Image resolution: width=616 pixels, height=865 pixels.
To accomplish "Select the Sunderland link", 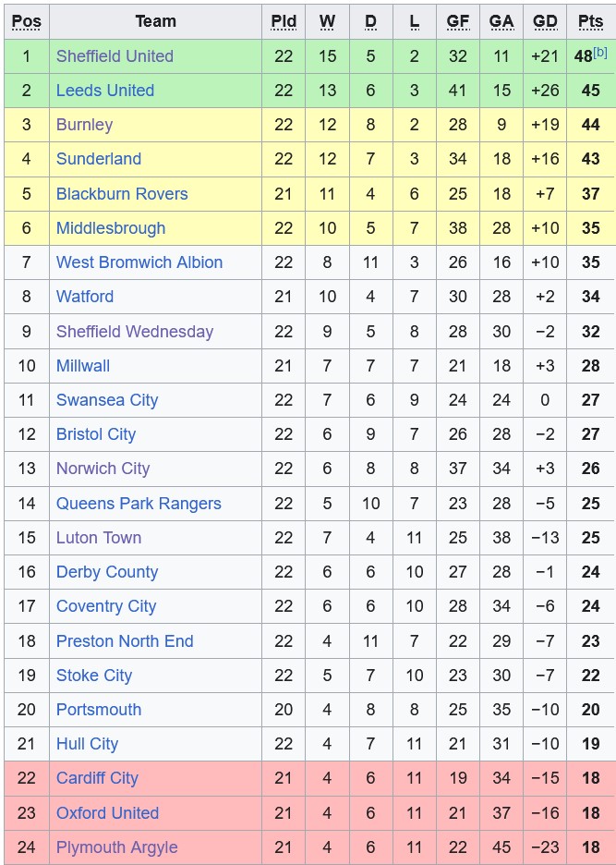I will pyautogui.click(x=99, y=159).
